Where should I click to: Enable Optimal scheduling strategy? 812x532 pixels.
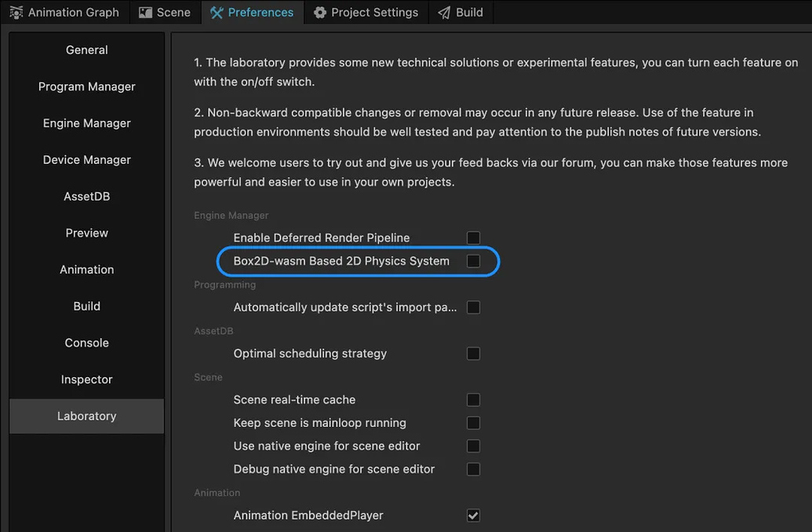coord(473,353)
